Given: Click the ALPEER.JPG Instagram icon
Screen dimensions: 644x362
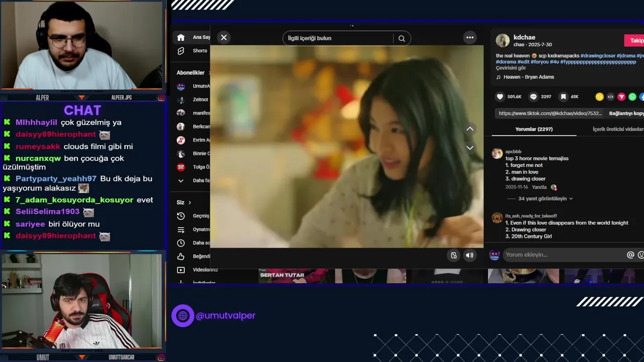Looking at the screenshot, I should [x=161, y=98].
